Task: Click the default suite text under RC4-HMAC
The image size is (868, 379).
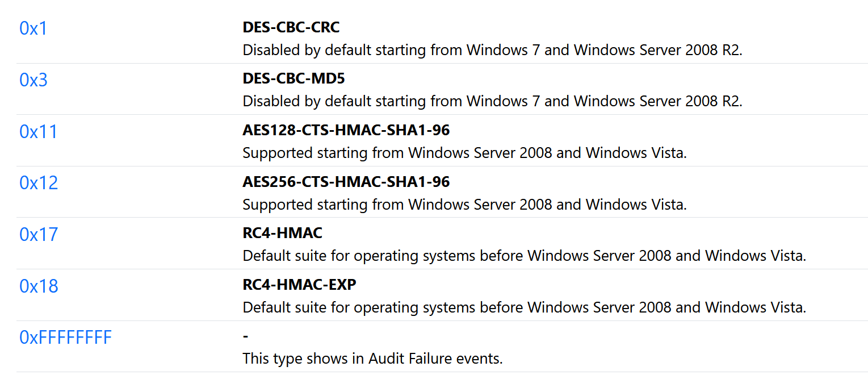Action: [524, 256]
